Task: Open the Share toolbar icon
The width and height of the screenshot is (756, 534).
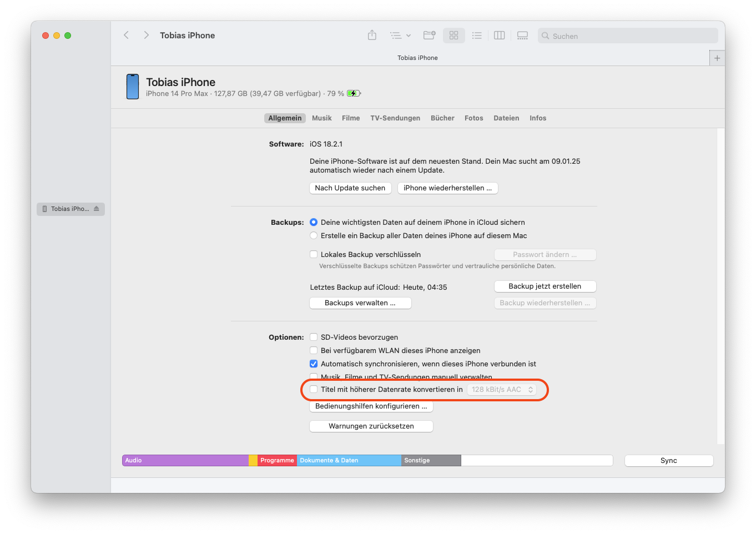Action: 372,35
